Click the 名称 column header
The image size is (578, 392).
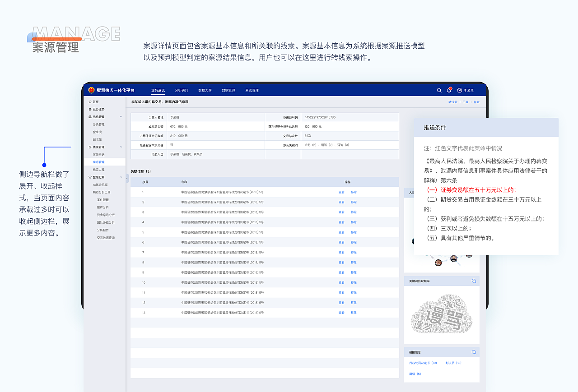click(x=184, y=182)
